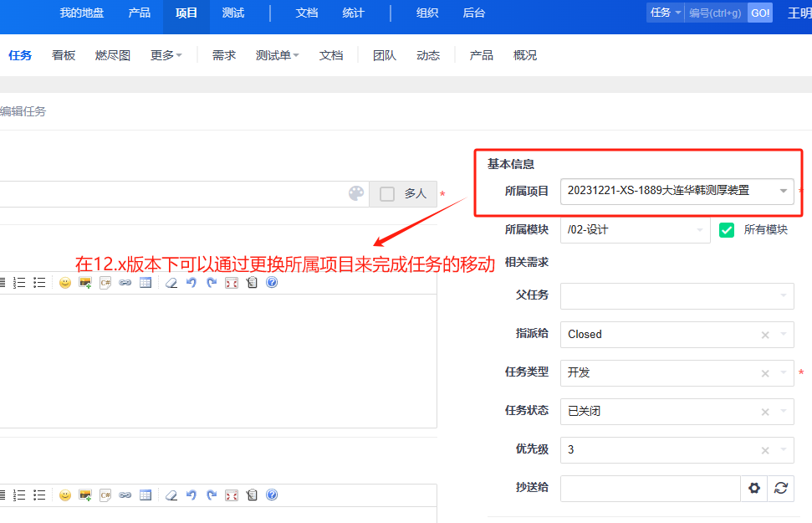Image resolution: width=812 pixels, height=523 pixels.
Task: Click the GO! button in the search bar
Action: pyautogui.click(x=760, y=13)
